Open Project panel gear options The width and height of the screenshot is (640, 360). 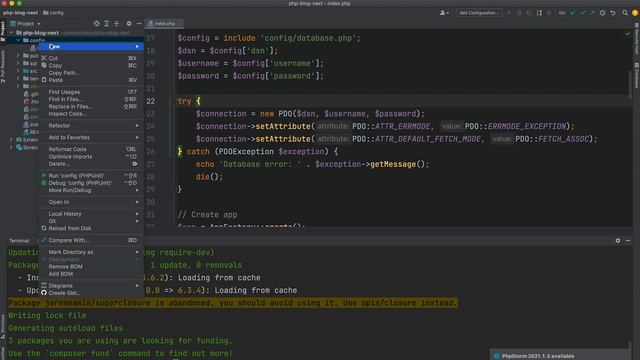point(129,24)
